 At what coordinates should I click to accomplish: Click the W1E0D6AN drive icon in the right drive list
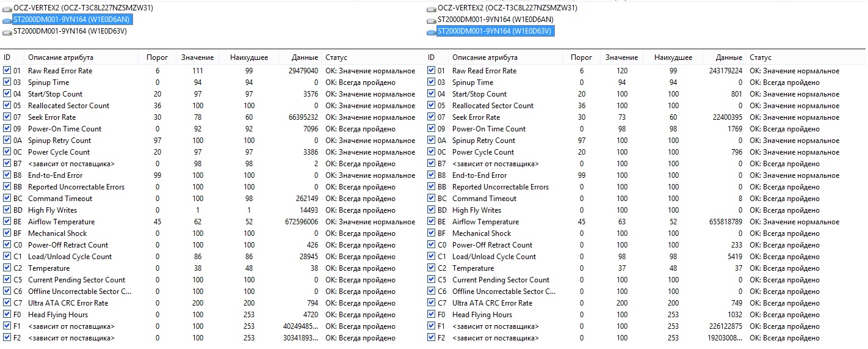pyautogui.click(x=432, y=20)
